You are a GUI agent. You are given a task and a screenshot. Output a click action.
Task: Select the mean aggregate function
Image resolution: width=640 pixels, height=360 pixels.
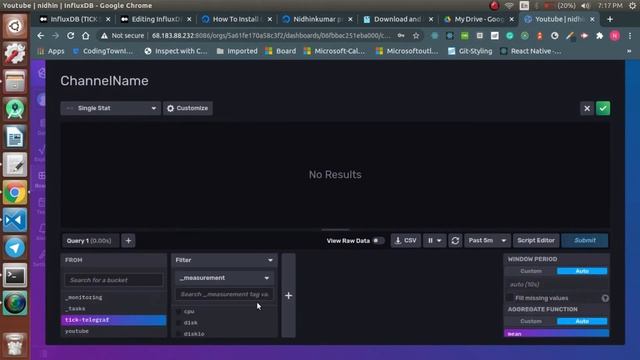(557, 333)
